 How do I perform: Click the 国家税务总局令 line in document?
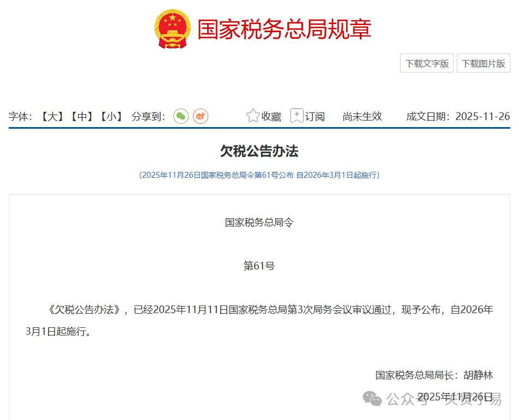coord(259,223)
